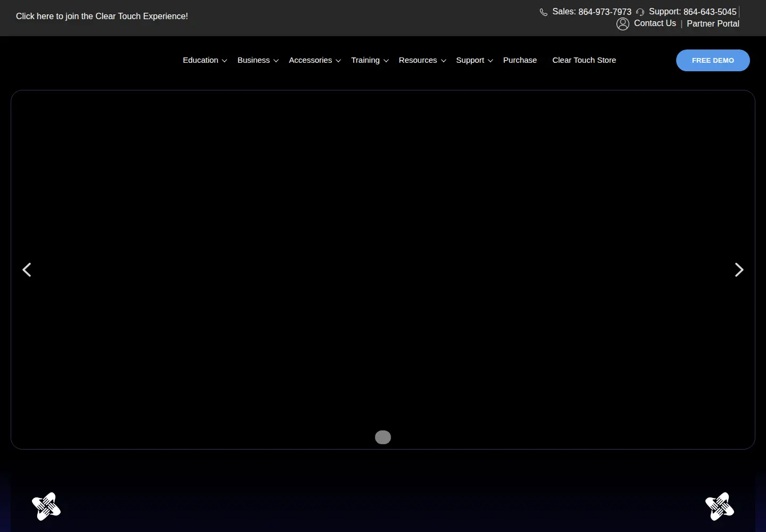The height and width of the screenshot is (532, 766).
Task: Click the Contact Us user icon
Action: [x=623, y=24]
